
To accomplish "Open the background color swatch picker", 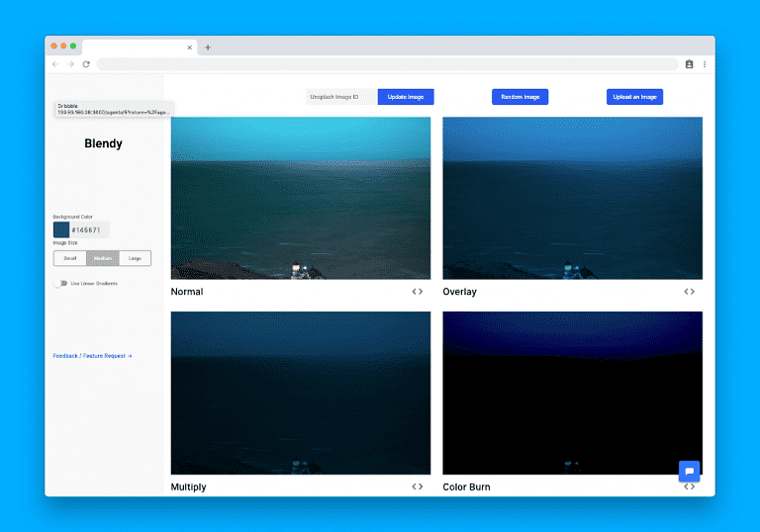I will tap(61, 229).
